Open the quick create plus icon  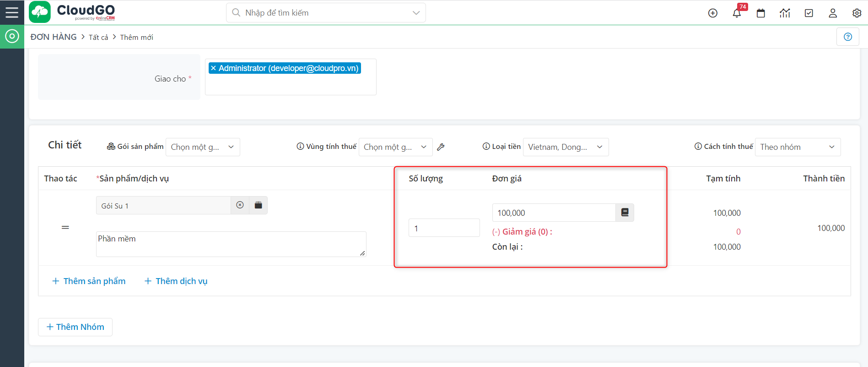tap(713, 13)
